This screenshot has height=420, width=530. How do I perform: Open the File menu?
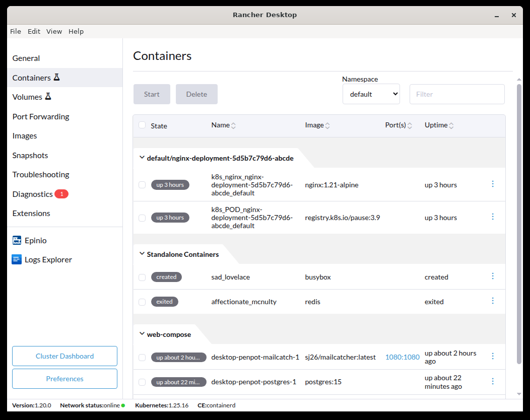16,31
